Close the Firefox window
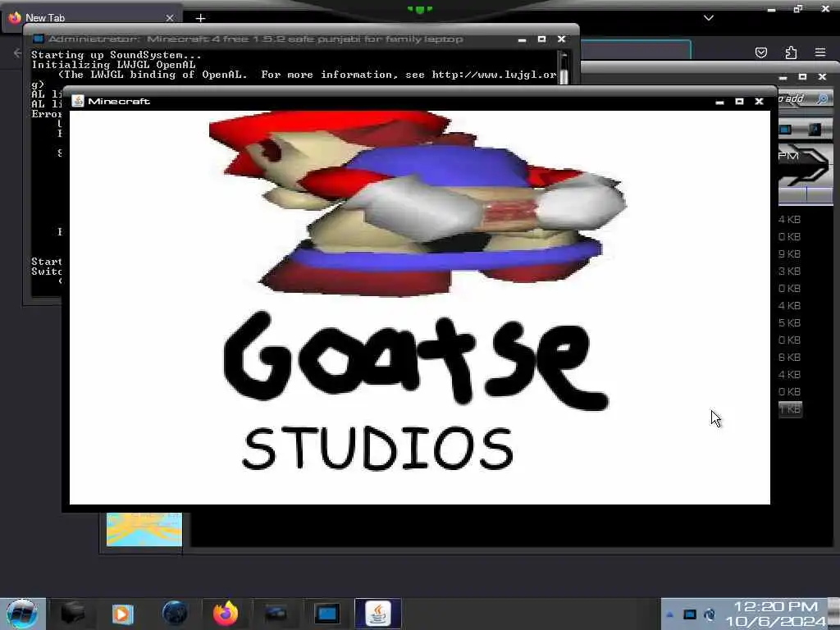Image resolution: width=840 pixels, height=630 pixels. tap(825, 8)
